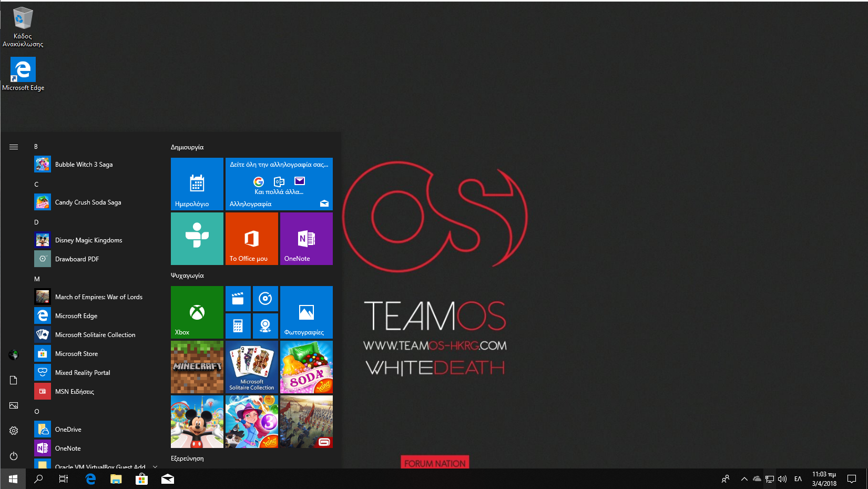The height and width of the screenshot is (489, 868).
Task: Open the clock showing 11:03 πμ
Action: (824, 479)
